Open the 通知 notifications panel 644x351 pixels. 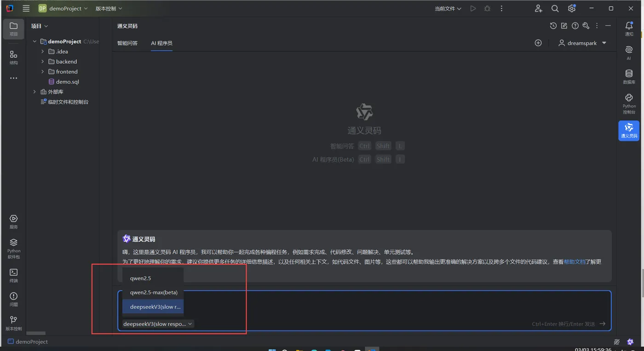[629, 29]
